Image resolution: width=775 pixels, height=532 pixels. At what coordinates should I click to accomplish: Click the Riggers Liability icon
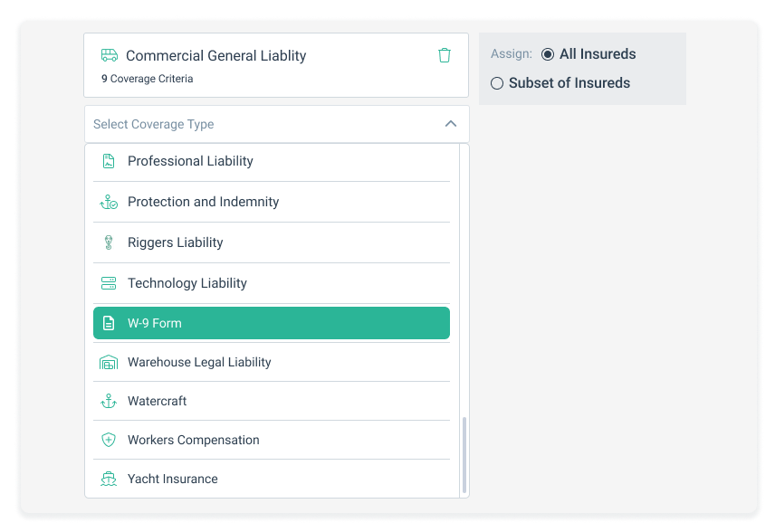[x=109, y=242]
